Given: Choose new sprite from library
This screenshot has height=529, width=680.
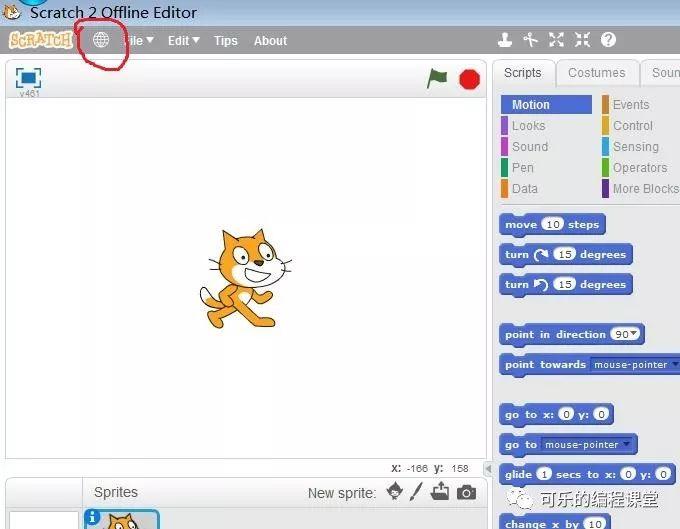Looking at the screenshot, I should [394, 492].
